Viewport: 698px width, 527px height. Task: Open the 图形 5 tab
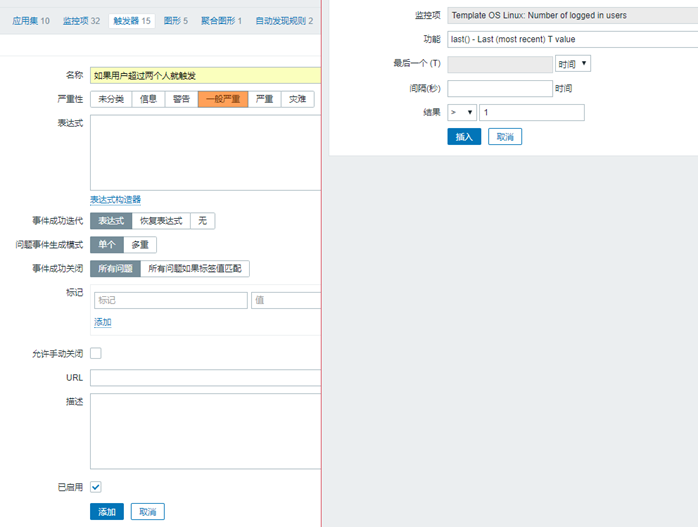pyautogui.click(x=176, y=20)
